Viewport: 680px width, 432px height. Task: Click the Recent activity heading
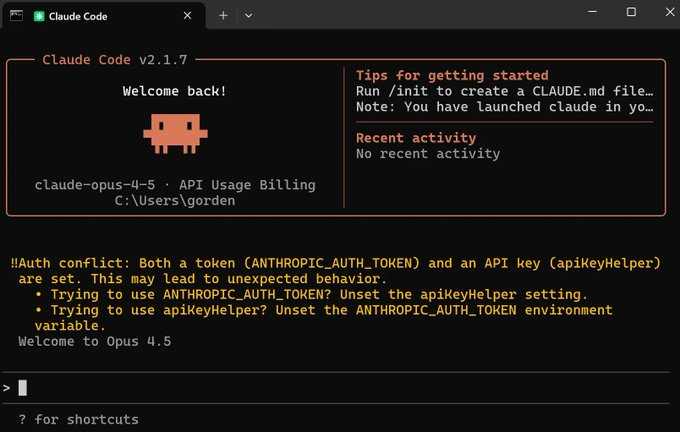[x=416, y=138]
